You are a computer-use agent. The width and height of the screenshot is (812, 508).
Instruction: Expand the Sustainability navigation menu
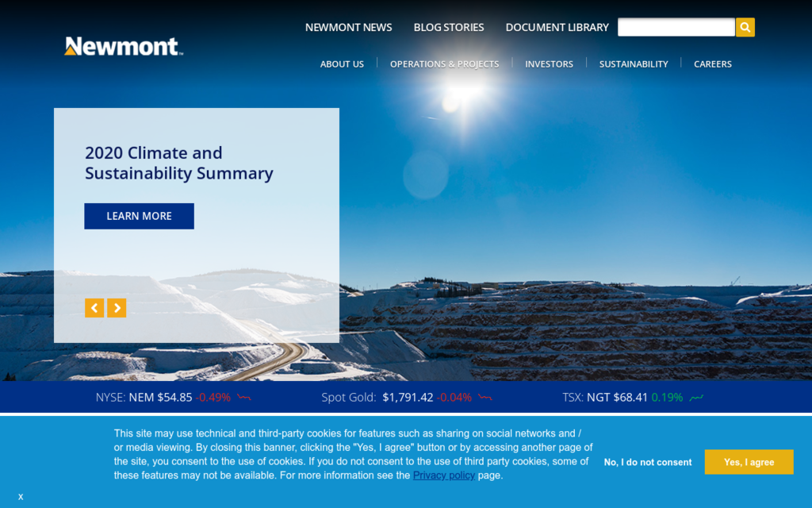click(633, 63)
